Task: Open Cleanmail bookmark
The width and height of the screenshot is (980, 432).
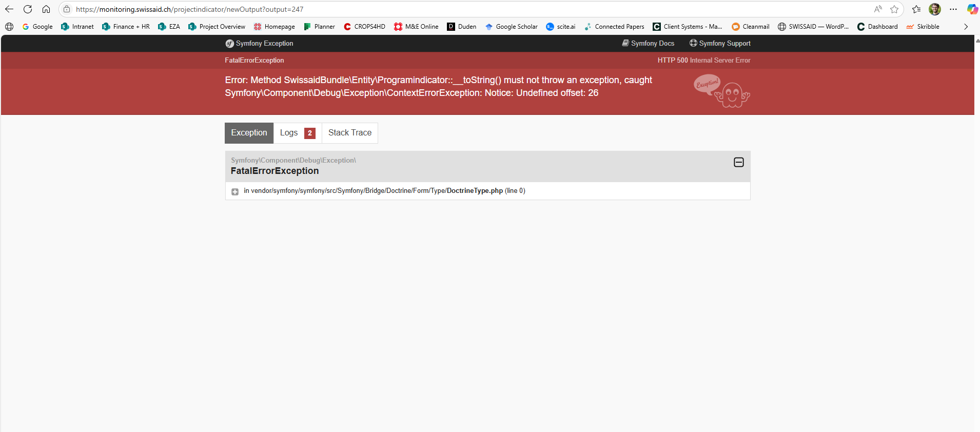Action: click(750, 27)
